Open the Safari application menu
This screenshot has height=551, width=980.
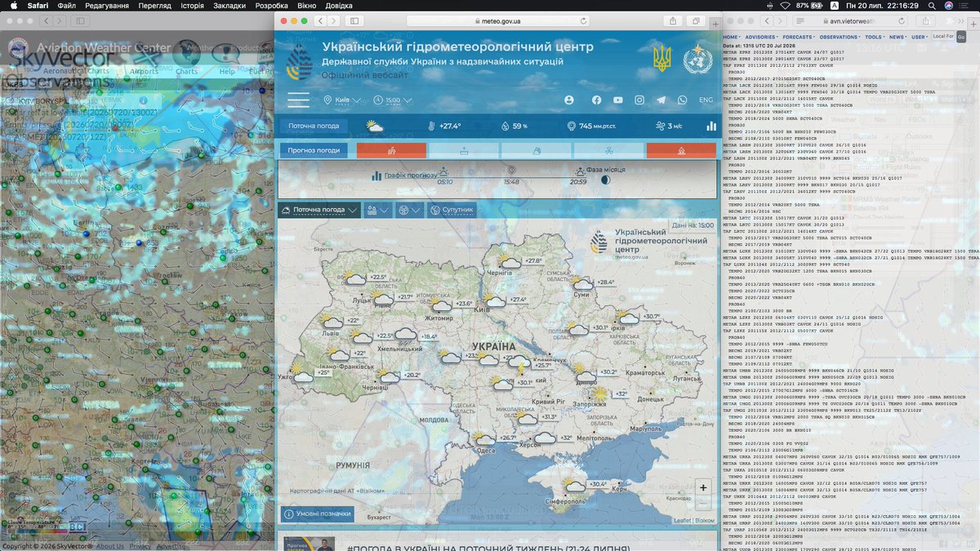point(38,6)
